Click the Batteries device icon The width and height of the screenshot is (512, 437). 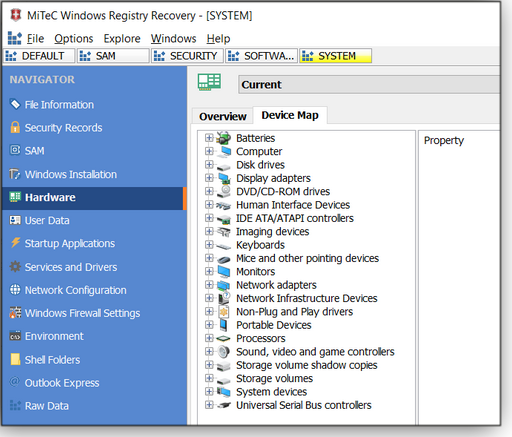(223, 138)
